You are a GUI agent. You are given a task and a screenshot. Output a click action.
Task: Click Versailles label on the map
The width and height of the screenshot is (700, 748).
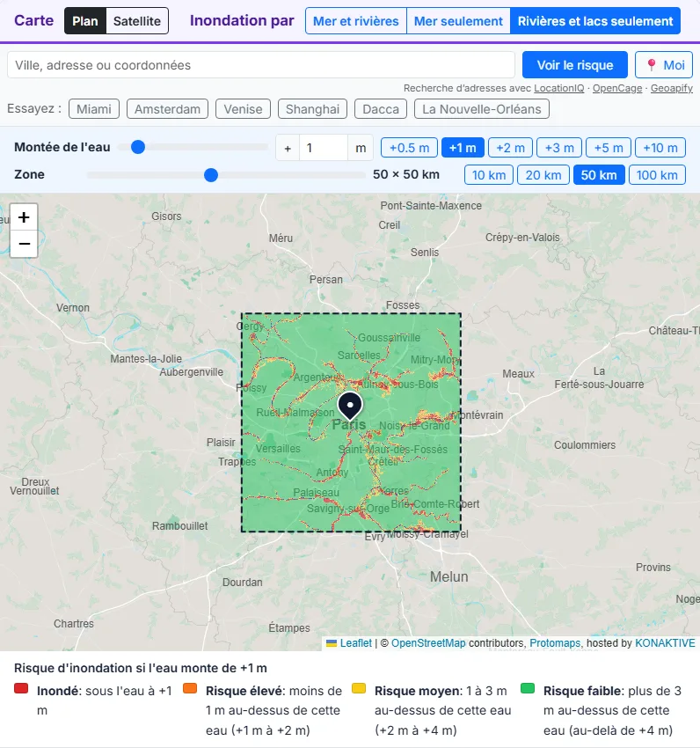pos(278,449)
